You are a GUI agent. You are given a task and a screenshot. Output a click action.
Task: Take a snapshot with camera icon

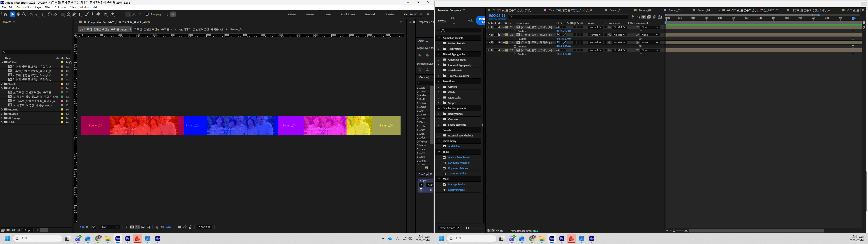pos(179,227)
